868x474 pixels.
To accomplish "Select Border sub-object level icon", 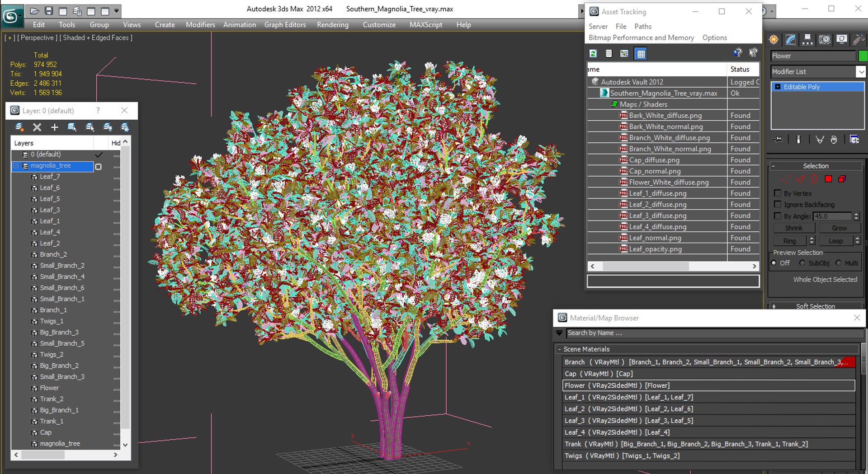I will [814, 179].
